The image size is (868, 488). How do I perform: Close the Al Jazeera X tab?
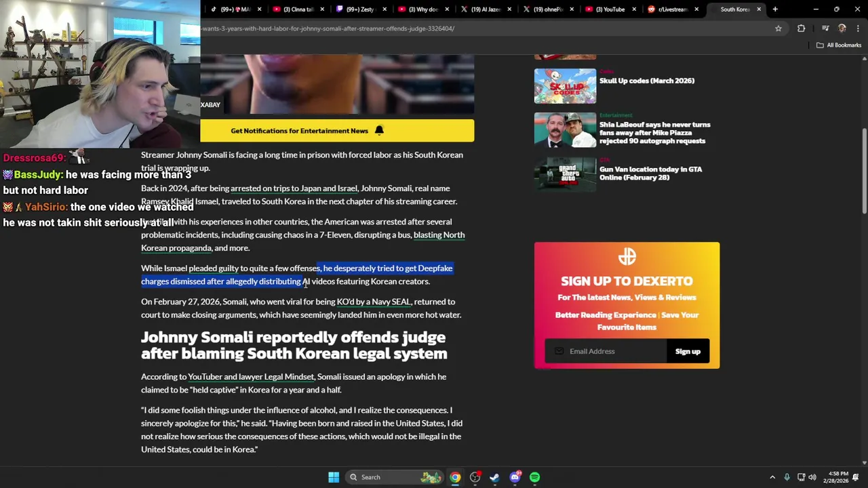click(509, 9)
